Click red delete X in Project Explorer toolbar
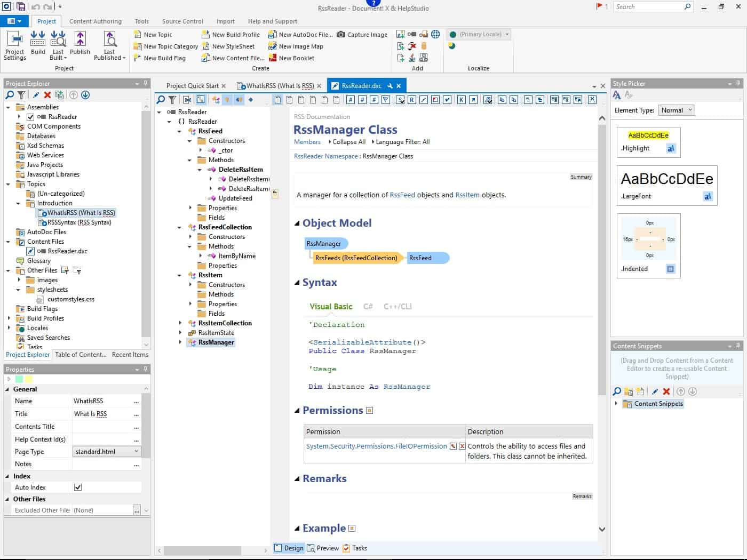 [47, 95]
